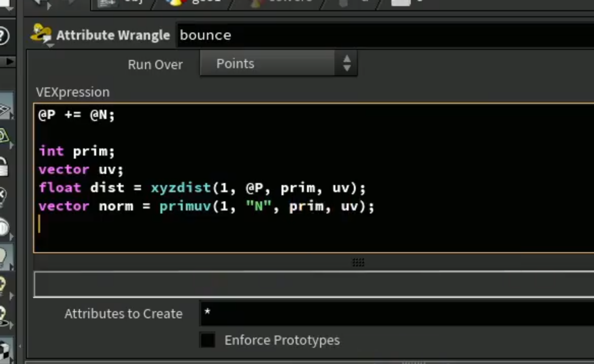Click the headlight bulb icon in sidebar

click(3, 256)
